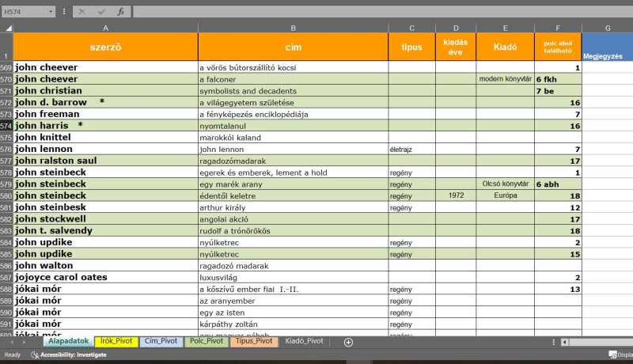Select the életrajz type cell
The image size is (633, 364).
click(x=411, y=150)
